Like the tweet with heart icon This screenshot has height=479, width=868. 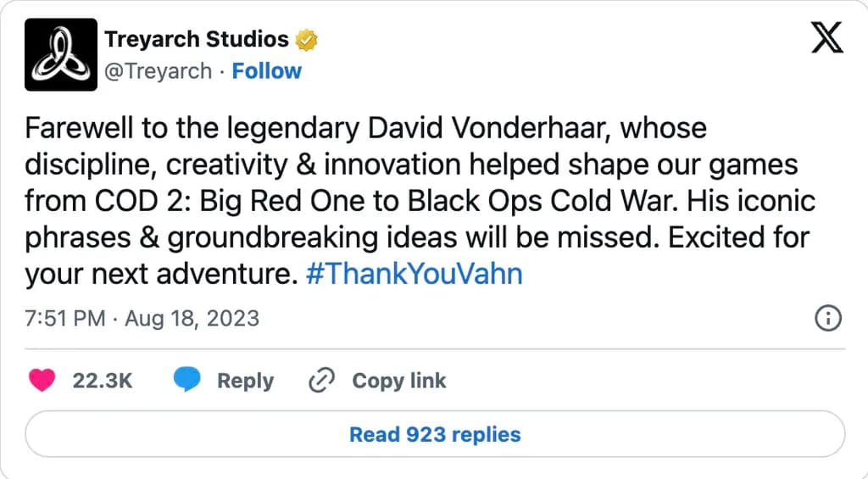[42, 381]
